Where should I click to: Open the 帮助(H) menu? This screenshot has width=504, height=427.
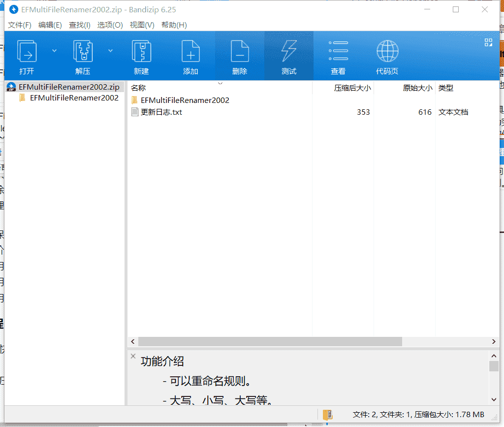[x=174, y=25]
